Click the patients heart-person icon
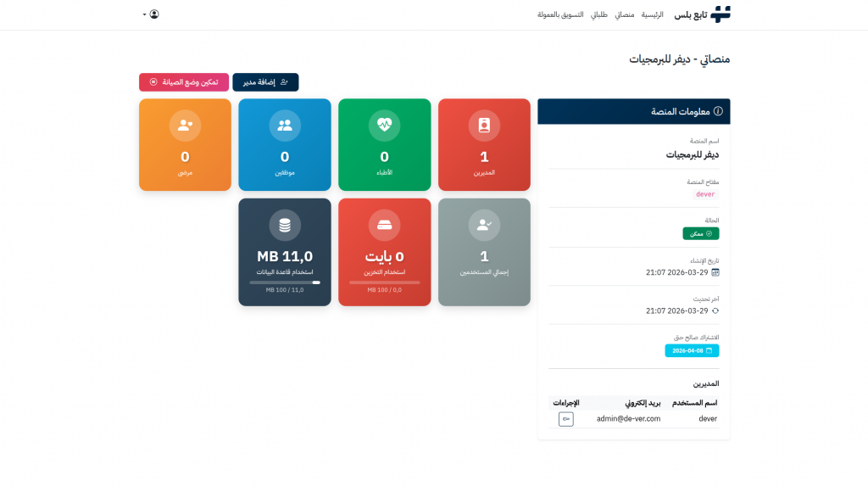This screenshot has height=492, width=868. click(x=185, y=126)
